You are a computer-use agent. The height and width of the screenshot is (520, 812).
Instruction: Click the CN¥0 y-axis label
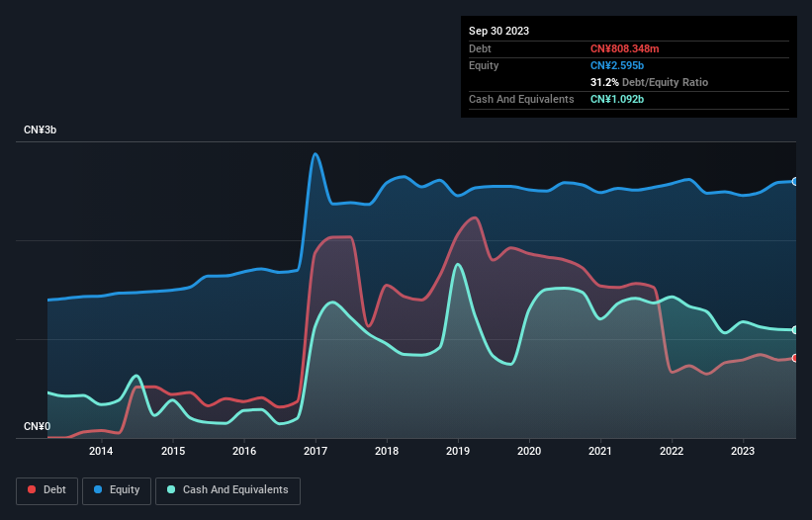[x=38, y=426]
